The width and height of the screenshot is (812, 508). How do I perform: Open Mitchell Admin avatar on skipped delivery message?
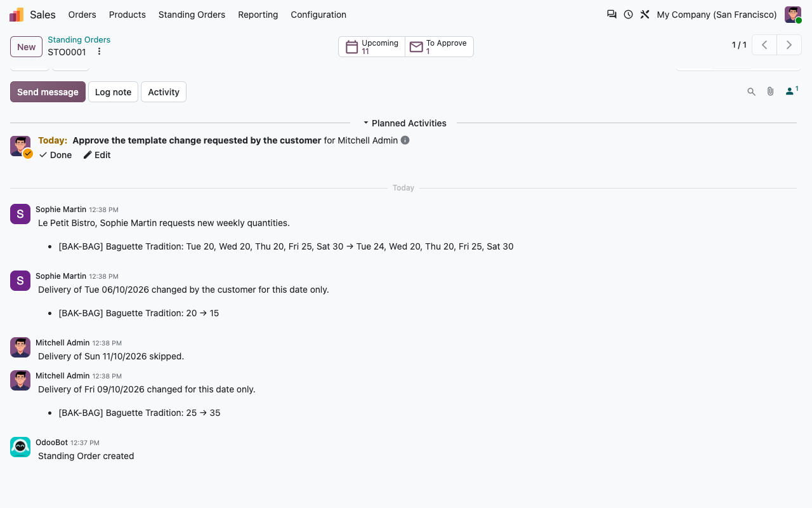(20, 347)
